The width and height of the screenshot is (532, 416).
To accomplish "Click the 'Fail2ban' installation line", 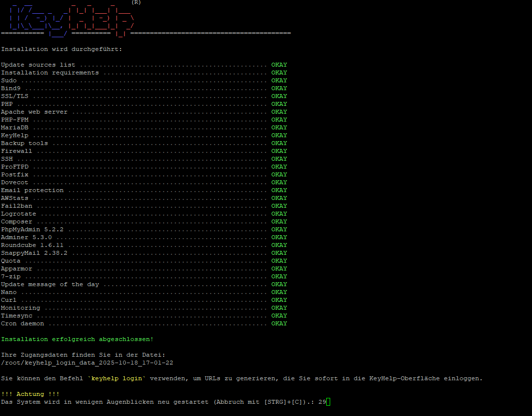I will click(16, 206).
